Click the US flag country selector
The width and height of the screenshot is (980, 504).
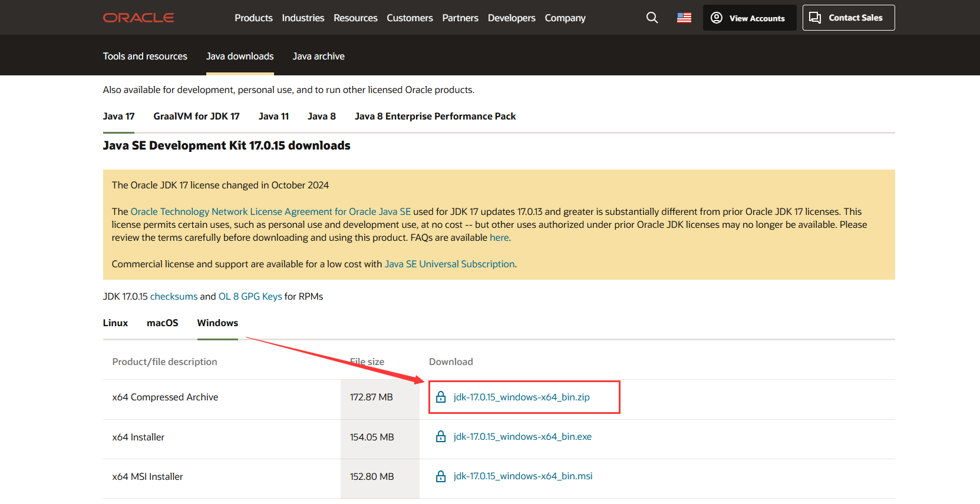pos(684,18)
